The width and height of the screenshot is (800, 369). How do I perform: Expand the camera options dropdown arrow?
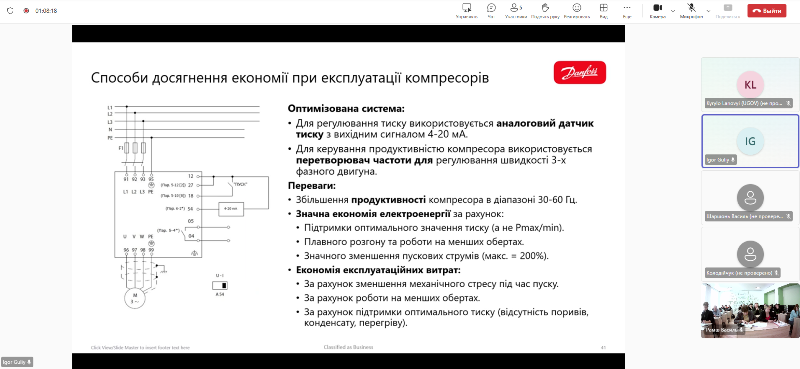tap(672, 10)
